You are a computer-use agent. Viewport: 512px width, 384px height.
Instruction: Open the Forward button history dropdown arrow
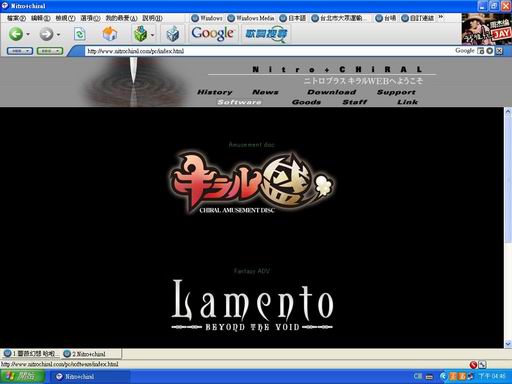tap(58, 34)
